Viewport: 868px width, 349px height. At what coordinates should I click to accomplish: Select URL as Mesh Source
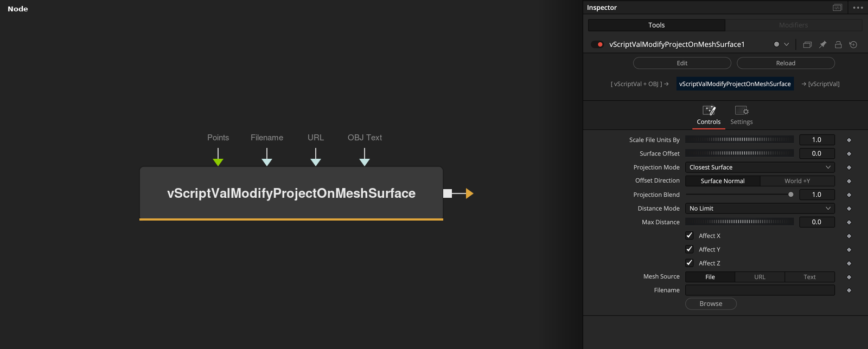tap(759, 277)
